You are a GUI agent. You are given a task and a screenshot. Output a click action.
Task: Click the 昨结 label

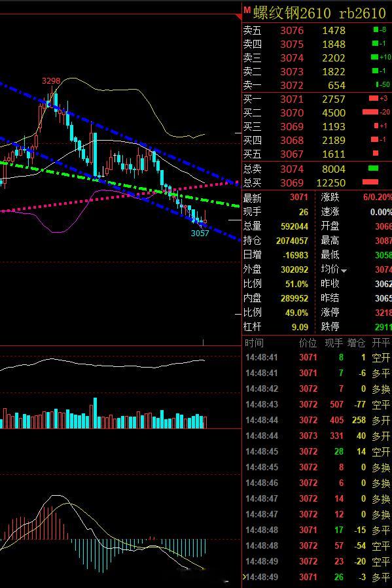(330, 298)
